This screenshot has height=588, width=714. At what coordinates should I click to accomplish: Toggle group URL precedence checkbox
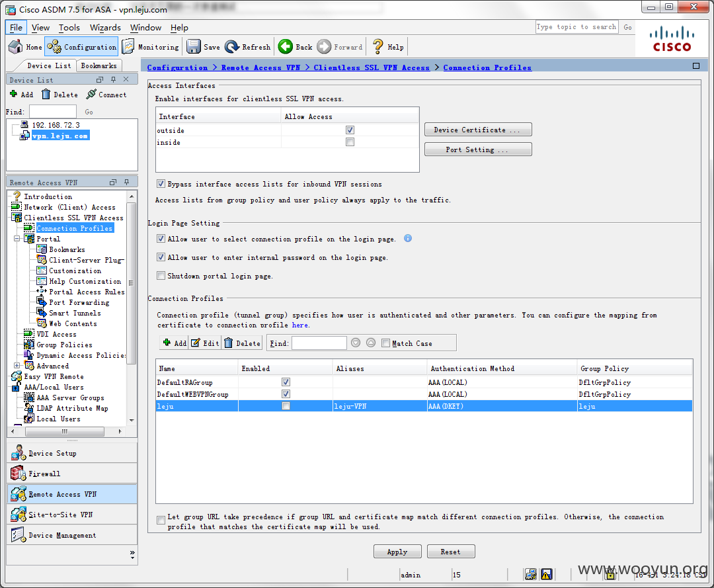(x=161, y=520)
